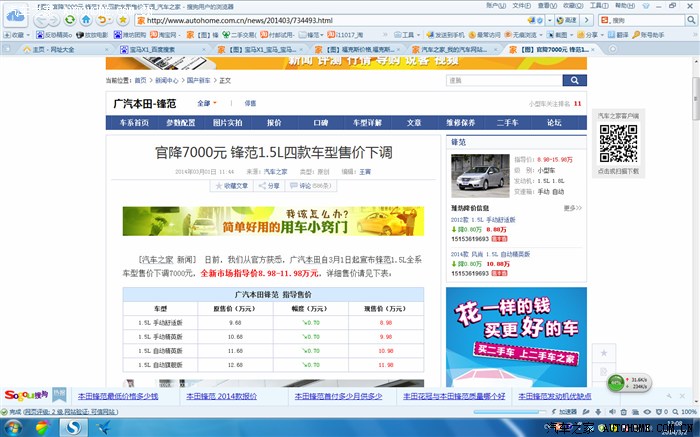Click the blue site search button

tap(574, 80)
